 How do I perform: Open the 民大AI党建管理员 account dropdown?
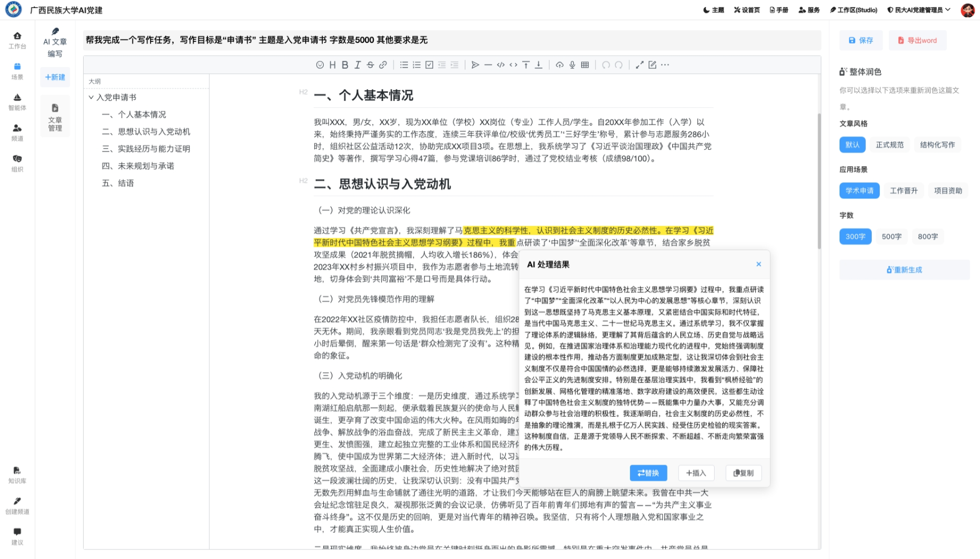[x=919, y=10]
